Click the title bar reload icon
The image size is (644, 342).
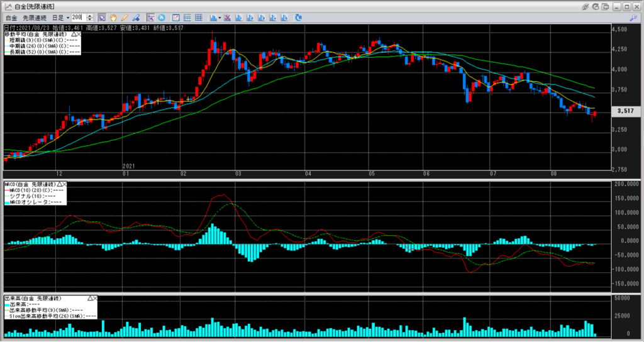(x=596, y=6)
